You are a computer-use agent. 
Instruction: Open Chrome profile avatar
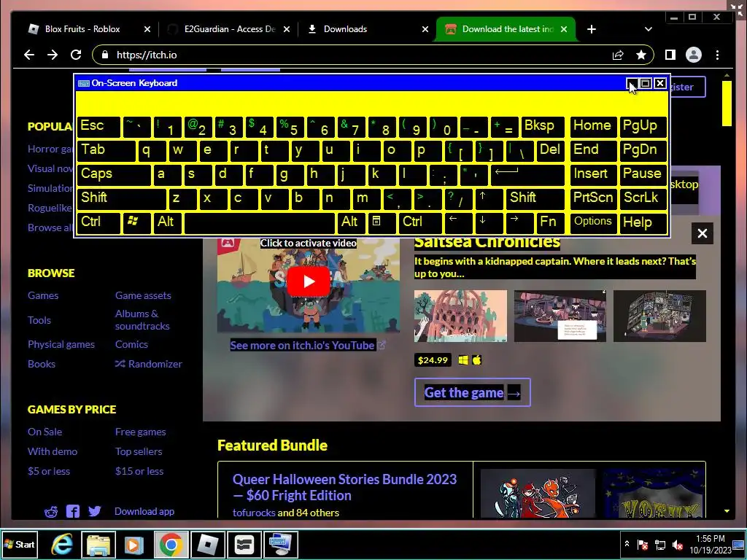[x=694, y=55]
